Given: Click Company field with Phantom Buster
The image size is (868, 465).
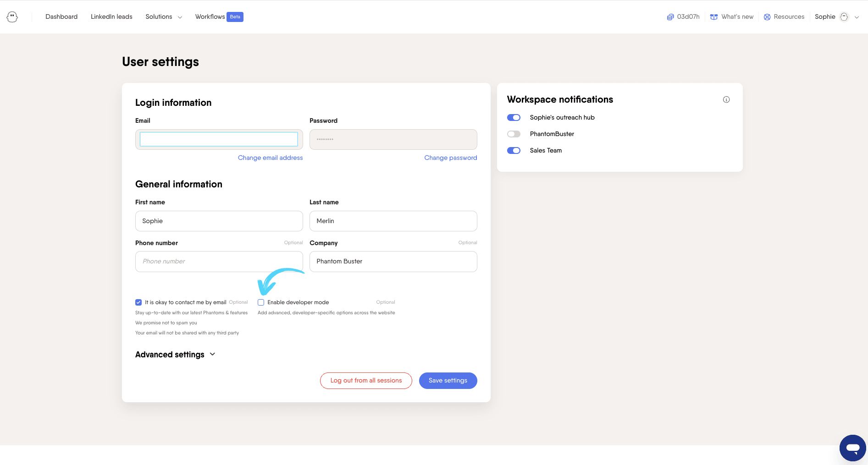Looking at the screenshot, I should tap(393, 262).
